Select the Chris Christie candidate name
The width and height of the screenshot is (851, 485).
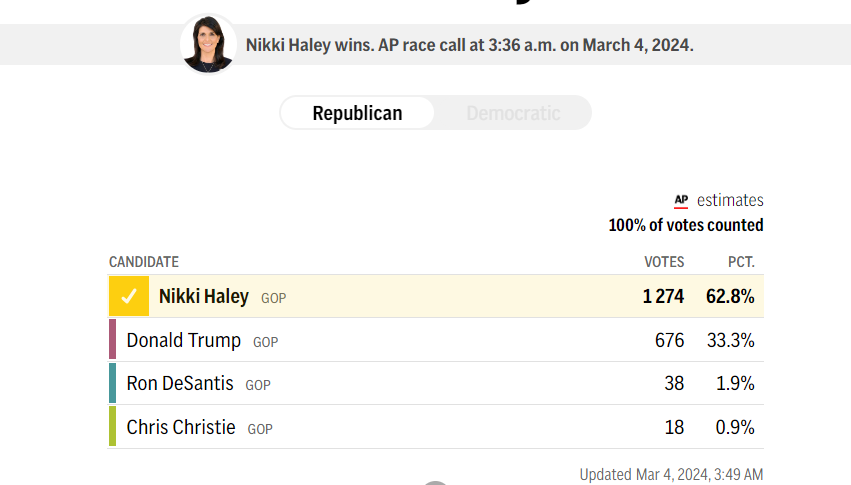click(181, 427)
